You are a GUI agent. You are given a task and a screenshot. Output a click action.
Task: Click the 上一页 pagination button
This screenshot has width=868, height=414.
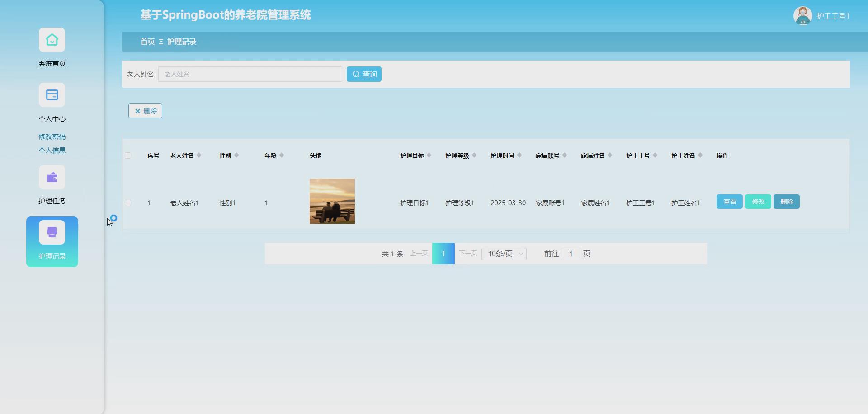(419, 253)
